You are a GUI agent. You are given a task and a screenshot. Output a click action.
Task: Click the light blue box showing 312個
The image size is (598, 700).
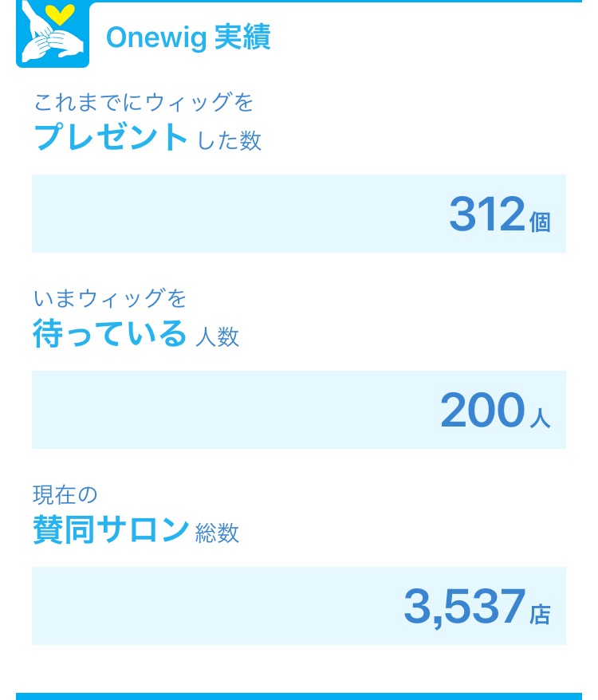299,214
